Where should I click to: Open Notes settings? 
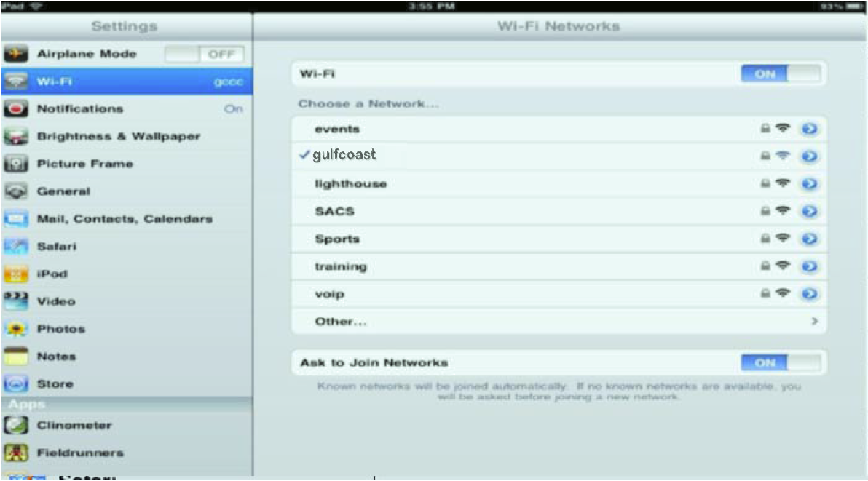[126, 357]
